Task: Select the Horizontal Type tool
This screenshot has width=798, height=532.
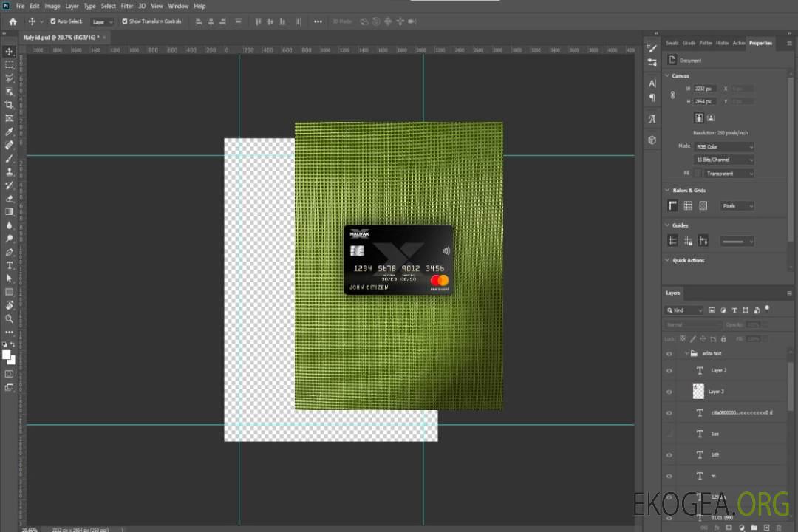Action: [x=9, y=265]
